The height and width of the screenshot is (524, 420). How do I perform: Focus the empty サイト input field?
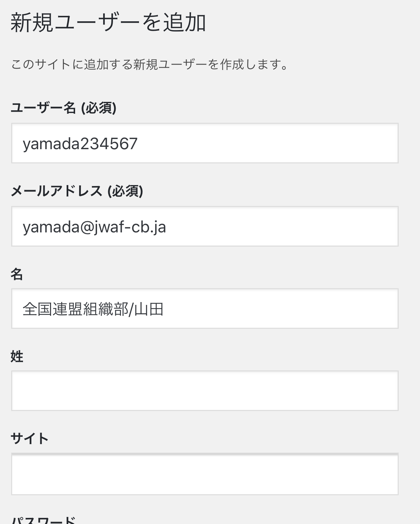[x=205, y=474]
